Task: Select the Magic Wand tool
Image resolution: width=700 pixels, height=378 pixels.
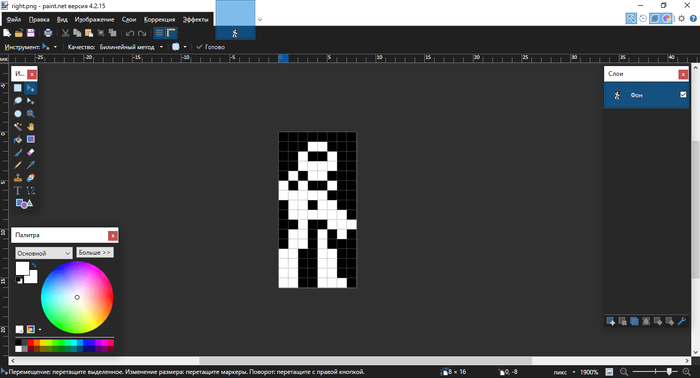Action: pos(18,127)
